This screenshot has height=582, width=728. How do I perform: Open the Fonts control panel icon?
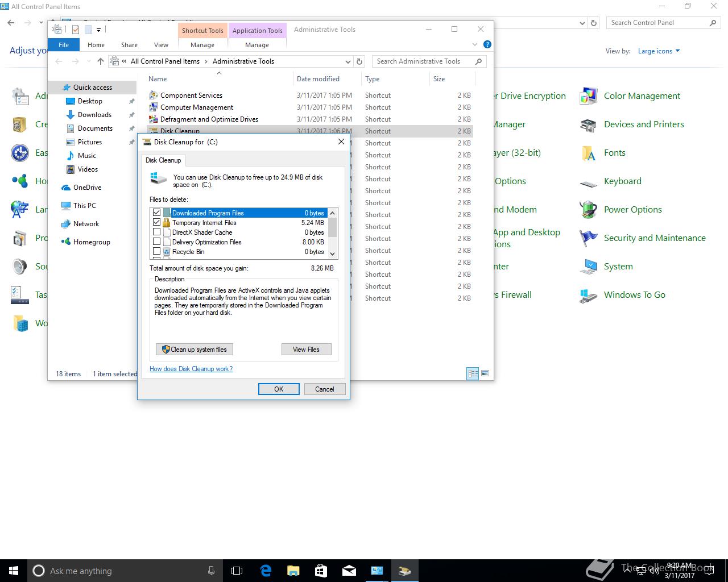589,153
